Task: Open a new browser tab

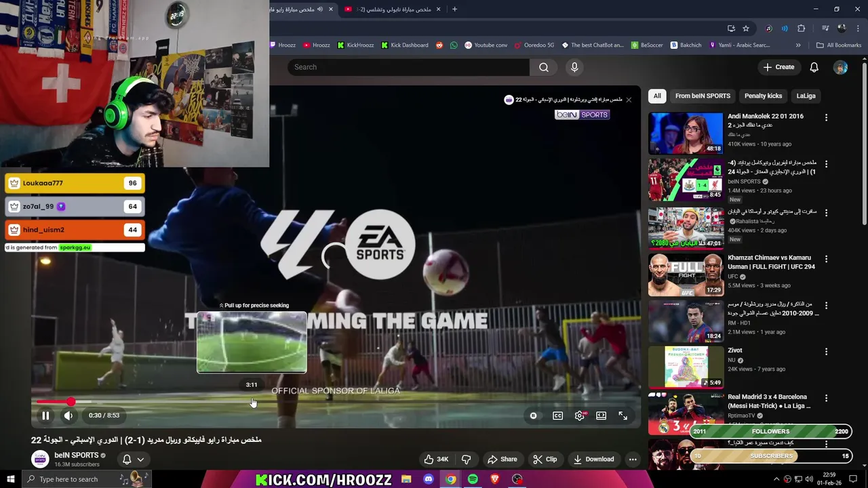Action: (454, 9)
